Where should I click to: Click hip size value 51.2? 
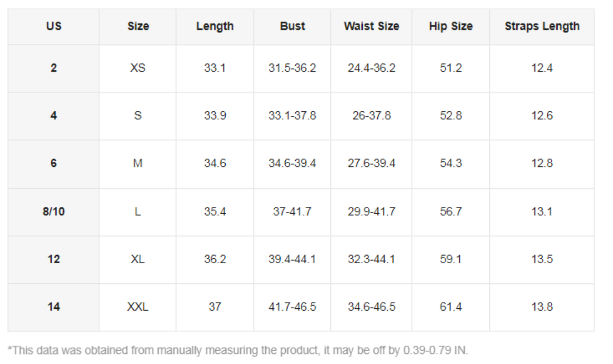click(450, 68)
